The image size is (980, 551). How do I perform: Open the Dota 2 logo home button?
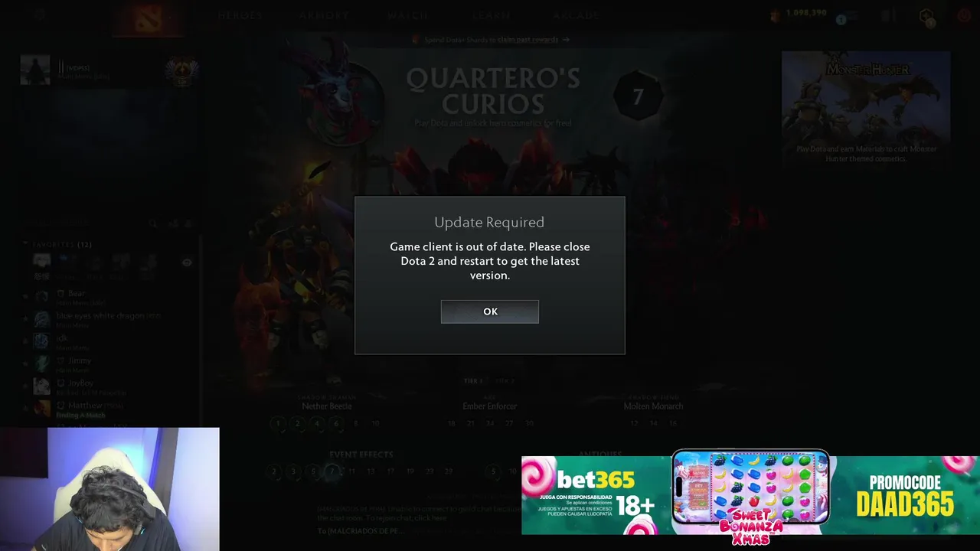[148, 20]
